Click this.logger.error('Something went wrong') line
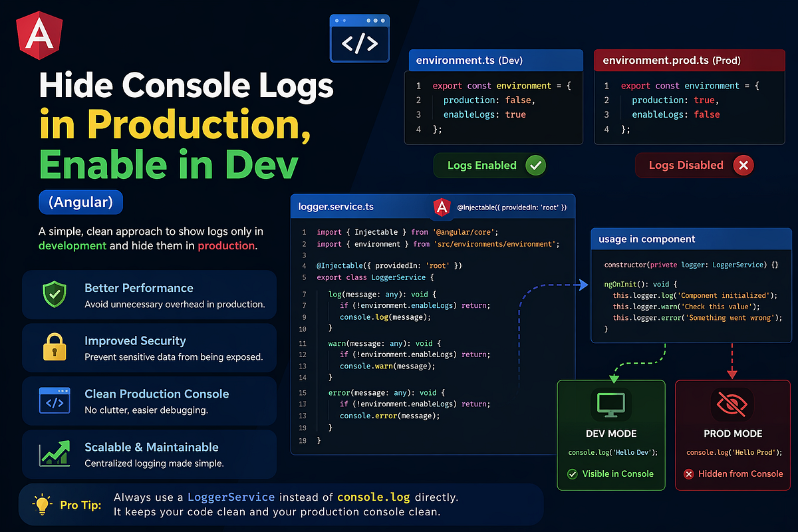This screenshot has height=532, width=798. point(698,318)
